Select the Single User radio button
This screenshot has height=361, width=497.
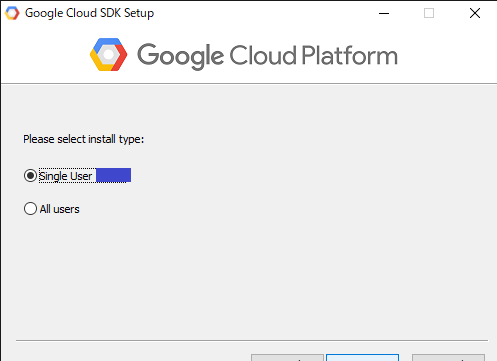pos(30,176)
